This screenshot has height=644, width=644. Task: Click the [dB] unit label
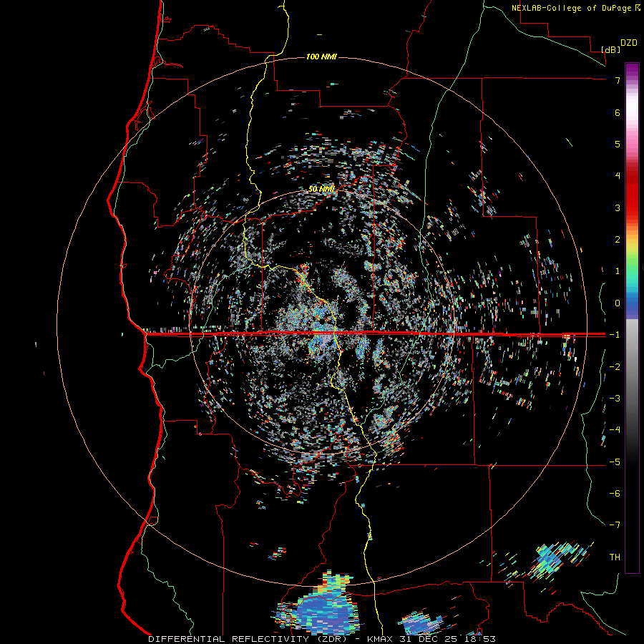click(610, 49)
